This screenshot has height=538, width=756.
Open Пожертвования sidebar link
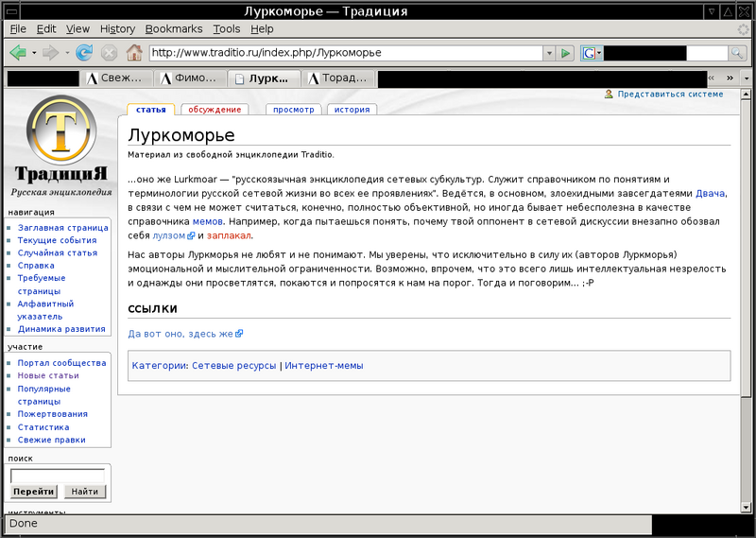[x=53, y=413]
